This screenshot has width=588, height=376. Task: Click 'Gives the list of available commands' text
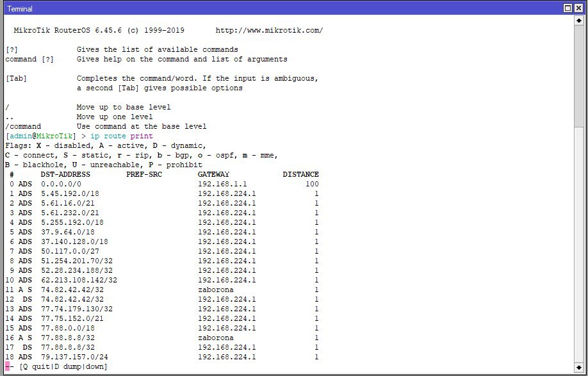157,49
